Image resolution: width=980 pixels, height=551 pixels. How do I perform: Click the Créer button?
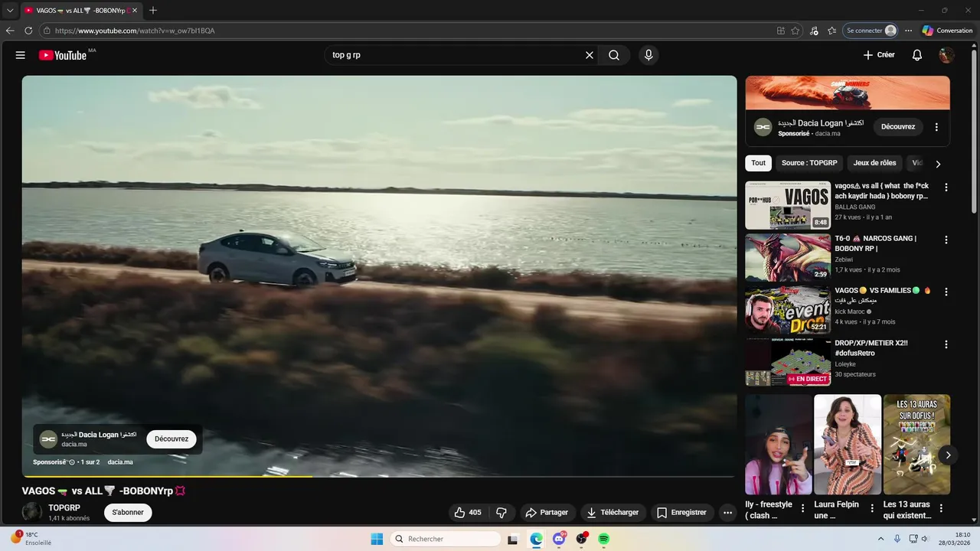[879, 55]
